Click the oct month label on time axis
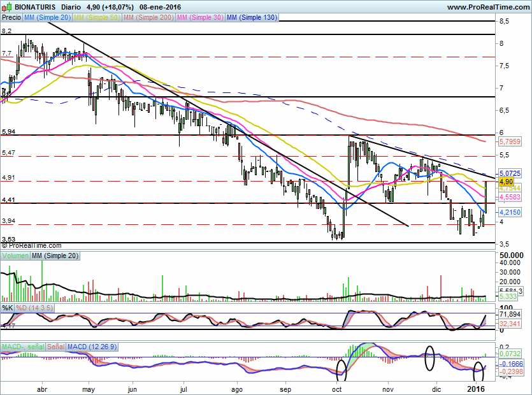 (x=336, y=389)
